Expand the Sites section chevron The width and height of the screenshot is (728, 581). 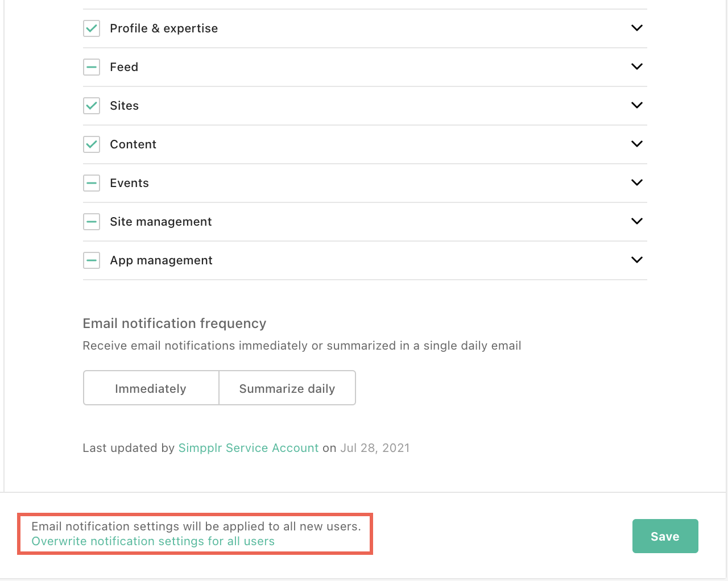tap(637, 105)
